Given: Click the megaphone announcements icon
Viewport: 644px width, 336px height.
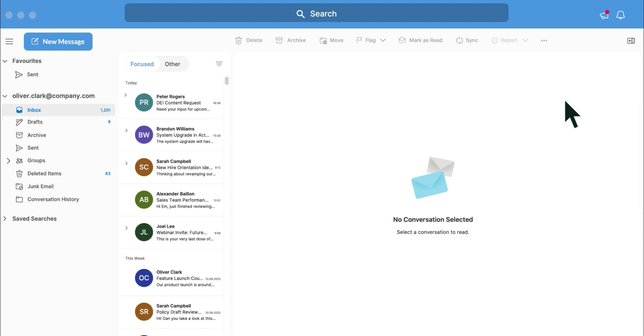Looking at the screenshot, I should pos(604,15).
